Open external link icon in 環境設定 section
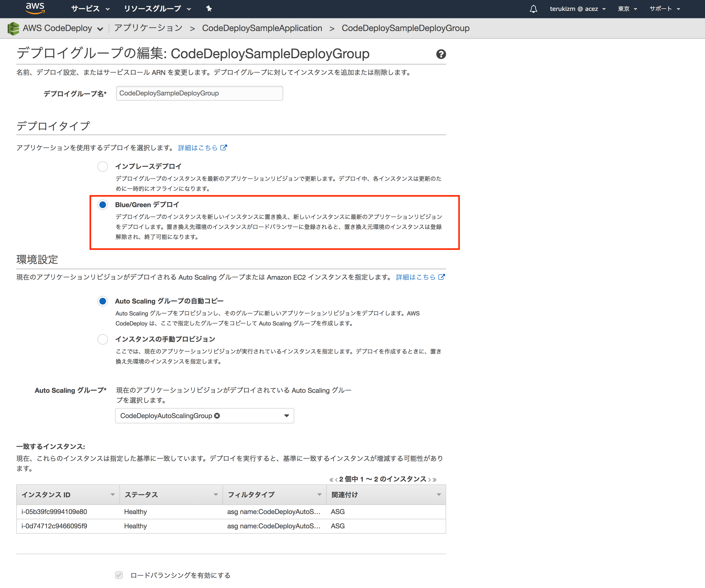Image resolution: width=705 pixels, height=588 pixels. click(x=442, y=277)
